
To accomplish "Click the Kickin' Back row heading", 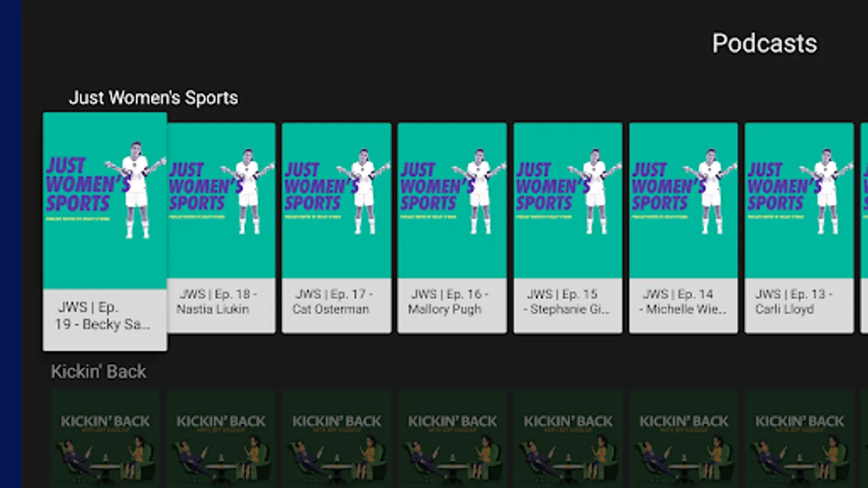I will point(98,371).
